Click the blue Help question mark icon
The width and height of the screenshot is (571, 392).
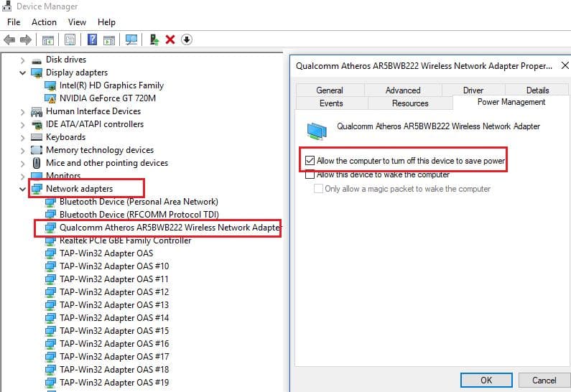click(93, 39)
